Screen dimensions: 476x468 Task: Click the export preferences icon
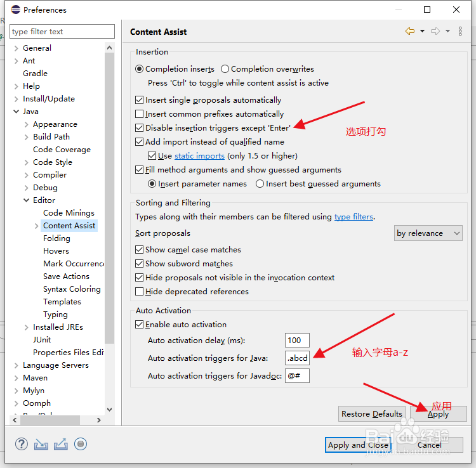pos(61,445)
